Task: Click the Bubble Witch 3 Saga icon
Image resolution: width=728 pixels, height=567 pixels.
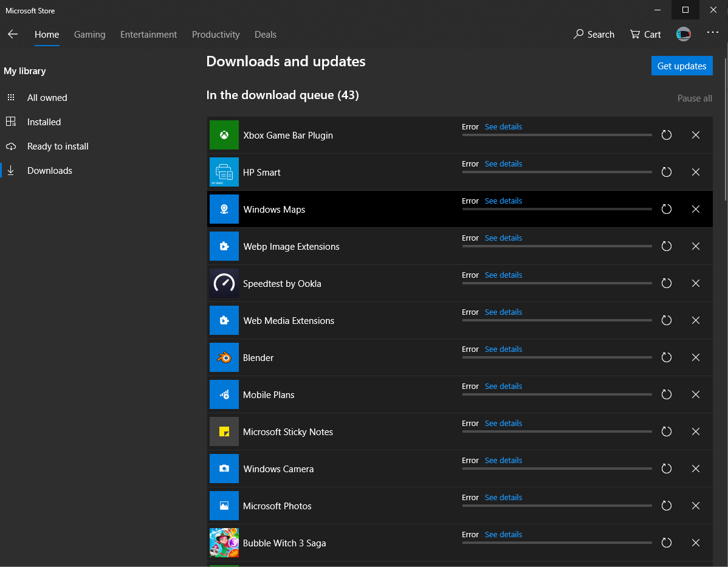Action: (224, 543)
